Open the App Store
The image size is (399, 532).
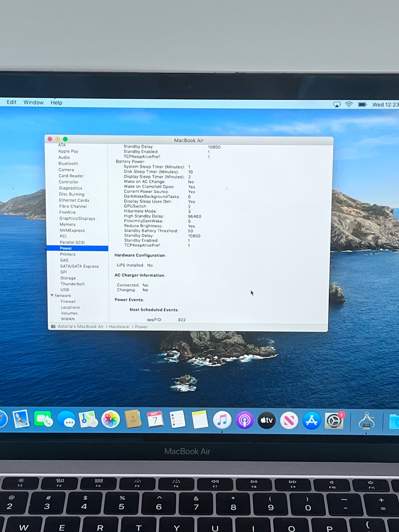311,421
